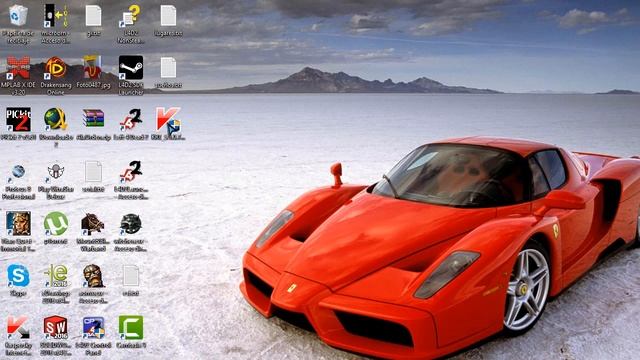Launch SOLIDWORKS 2016
Image resolution: width=640 pixels, height=360 pixels.
(x=56, y=327)
